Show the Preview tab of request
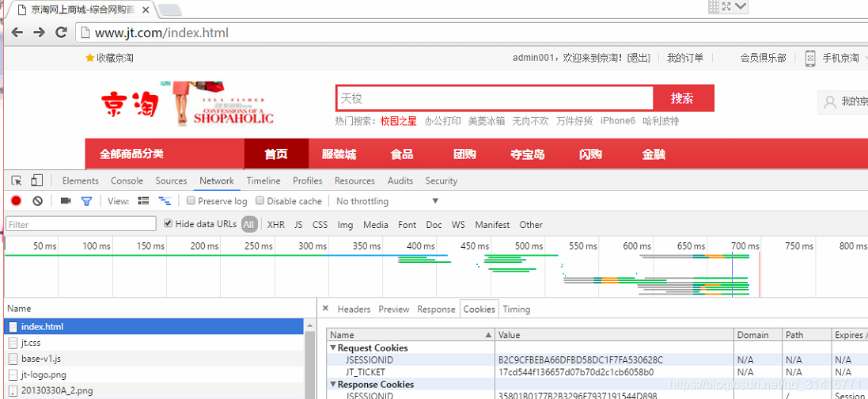 click(393, 310)
